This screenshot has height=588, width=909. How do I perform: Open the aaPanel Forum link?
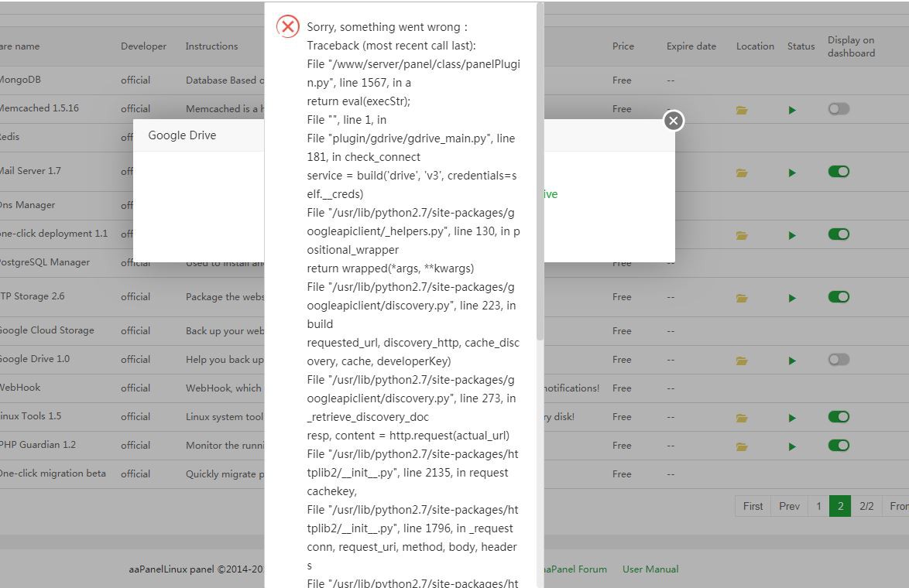575,569
